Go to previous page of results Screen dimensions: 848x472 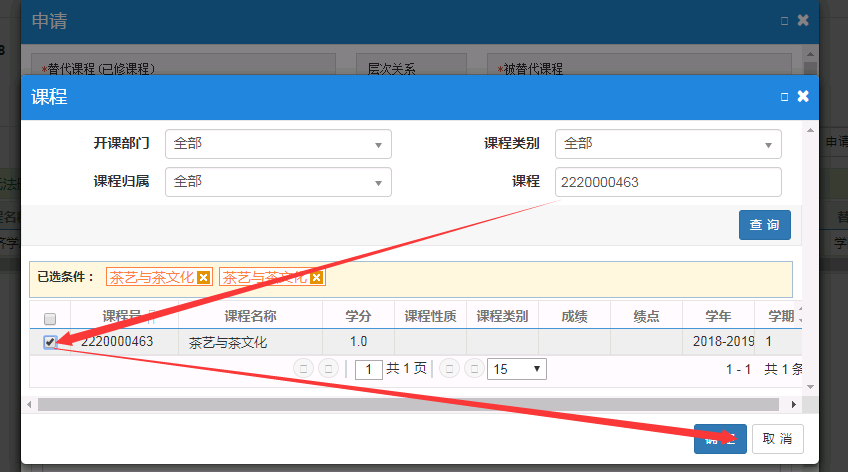(x=327, y=369)
